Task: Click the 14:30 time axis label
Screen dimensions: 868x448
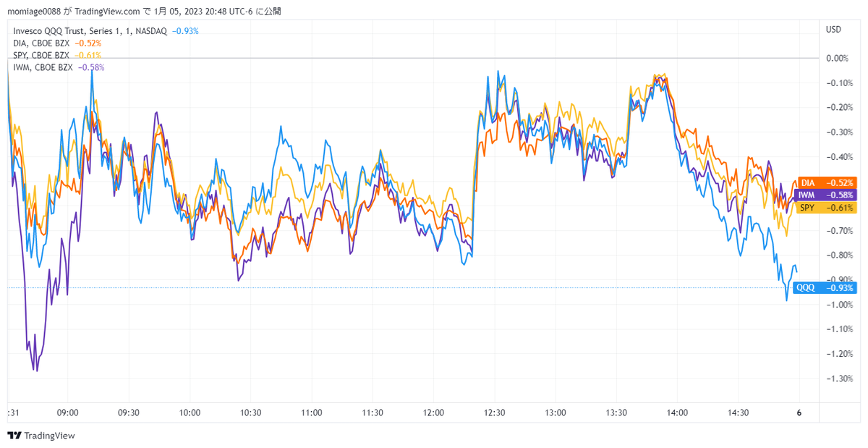Action: tap(739, 413)
